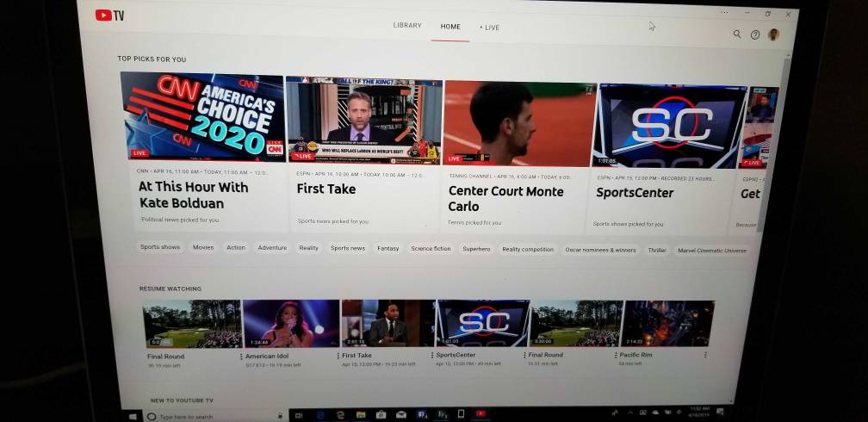868x422 pixels.
Task: Resume the American Idol thumbnail
Action: 291,324
